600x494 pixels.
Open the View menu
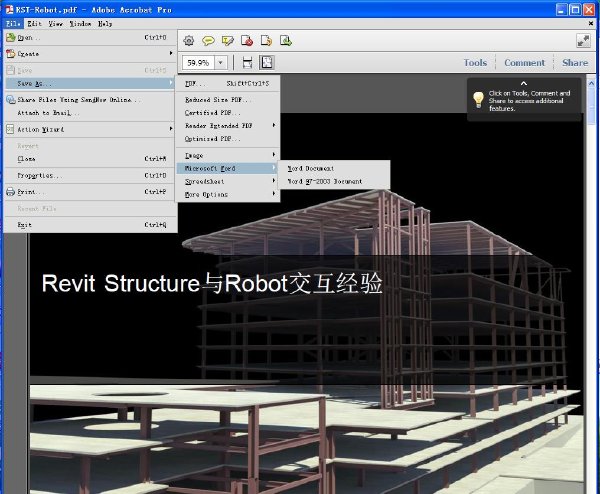[x=55, y=24]
